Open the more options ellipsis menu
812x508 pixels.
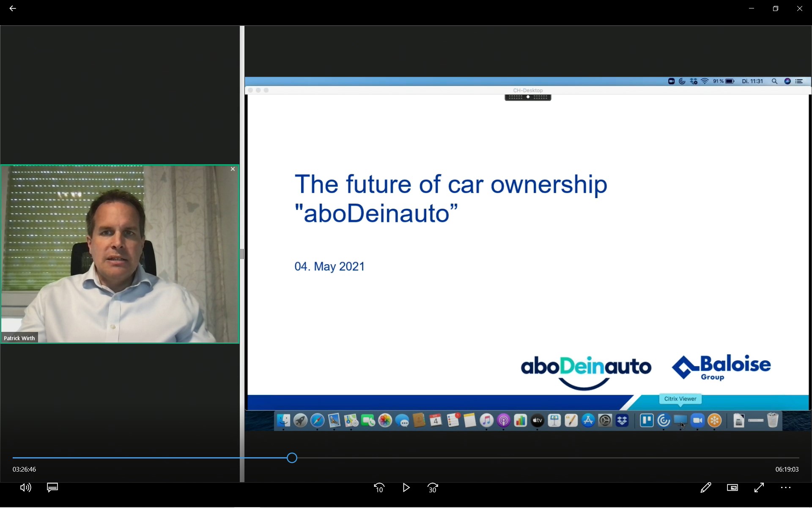tap(786, 488)
